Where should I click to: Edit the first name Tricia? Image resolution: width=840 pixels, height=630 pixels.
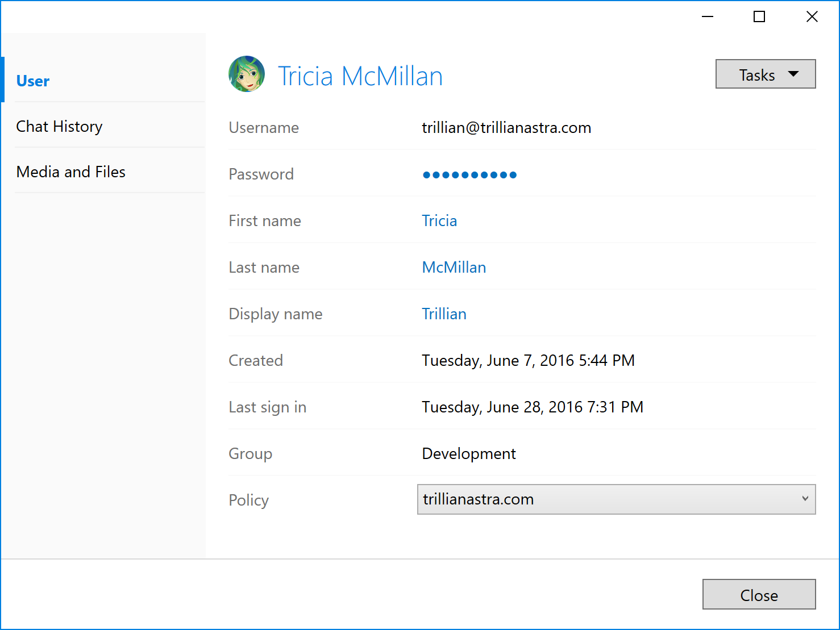point(439,220)
